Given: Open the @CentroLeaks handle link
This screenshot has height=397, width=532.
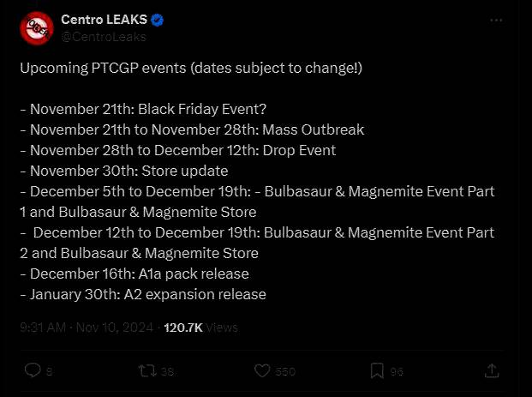Looking at the screenshot, I should 103,36.
